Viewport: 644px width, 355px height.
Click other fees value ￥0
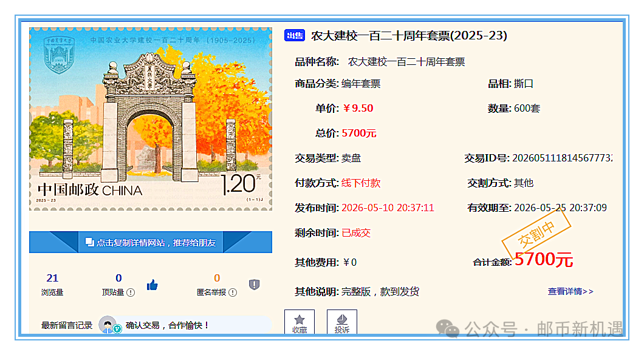[349, 262]
